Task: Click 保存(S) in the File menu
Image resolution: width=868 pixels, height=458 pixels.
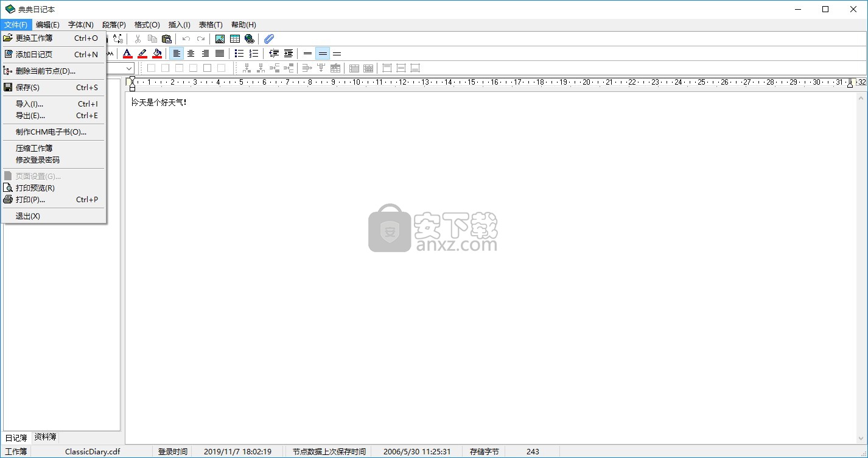Action: tap(54, 87)
